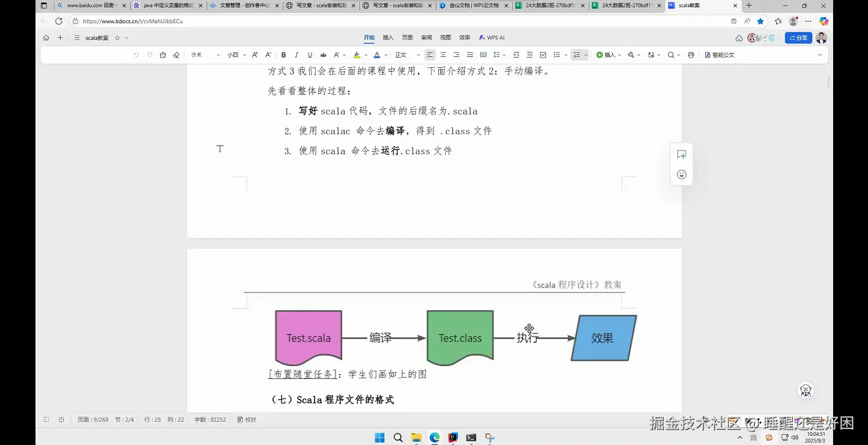Open the Print icon
Screen dimensions: 868x445
point(692,54)
